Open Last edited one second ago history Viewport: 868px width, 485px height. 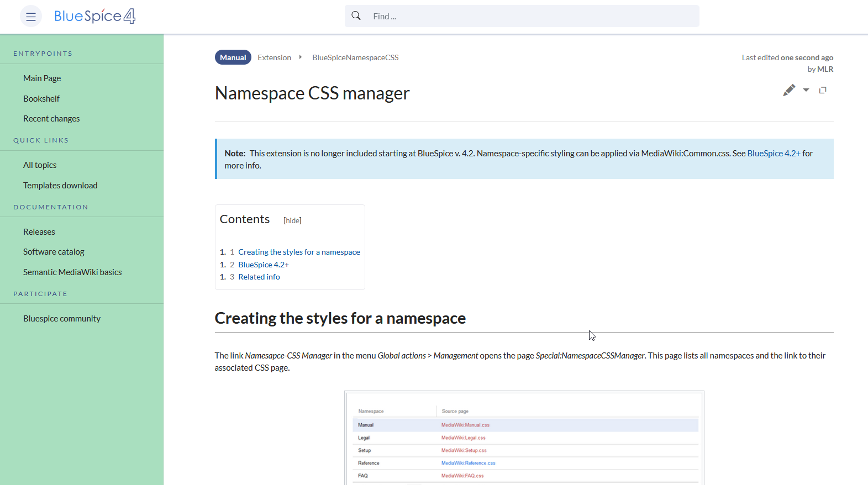pos(787,57)
